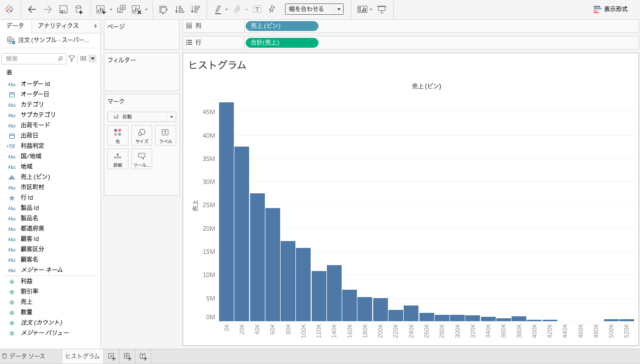The width and height of the screenshot is (640, 364).
Task: Sort descending toolbar icon
Action: [x=195, y=9]
